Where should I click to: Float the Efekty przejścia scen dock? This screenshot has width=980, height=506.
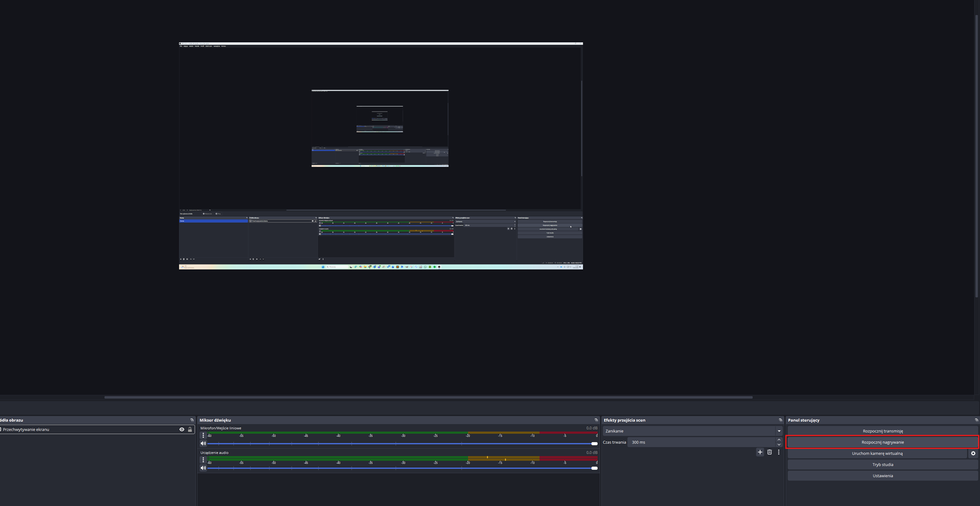coord(780,420)
